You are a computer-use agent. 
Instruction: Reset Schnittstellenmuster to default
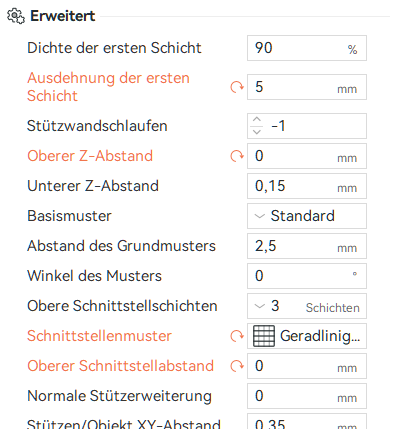[237, 336]
